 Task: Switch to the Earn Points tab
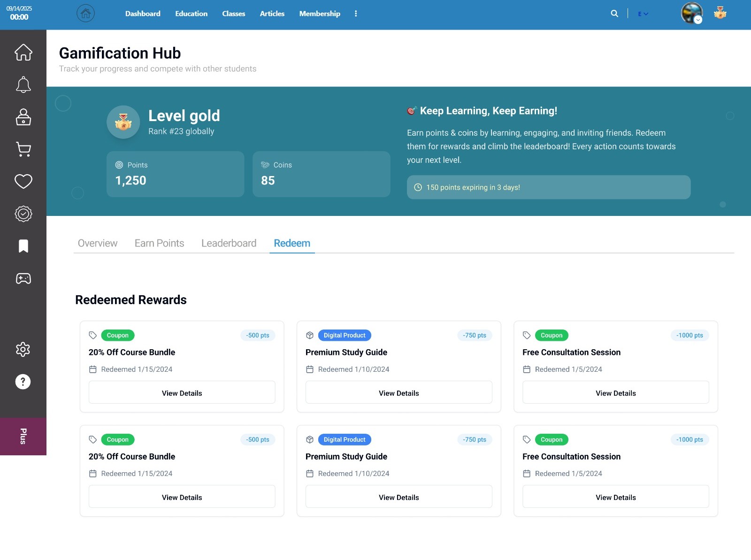tap(159, 243)
